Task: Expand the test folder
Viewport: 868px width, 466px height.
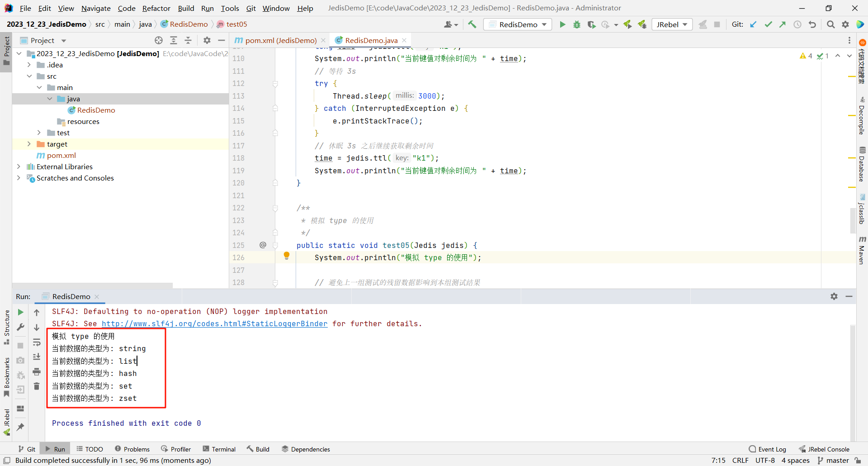Action: coord(39,133)
